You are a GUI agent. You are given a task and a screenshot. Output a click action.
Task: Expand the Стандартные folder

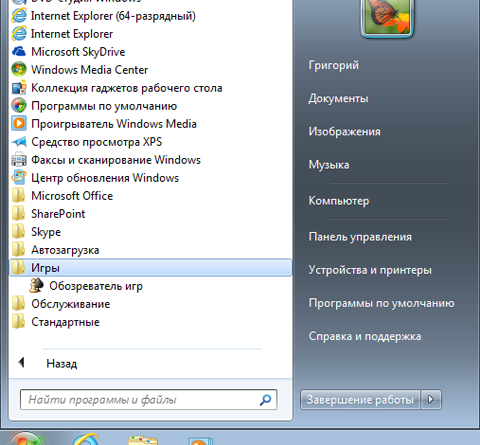[x=151, y=322]
